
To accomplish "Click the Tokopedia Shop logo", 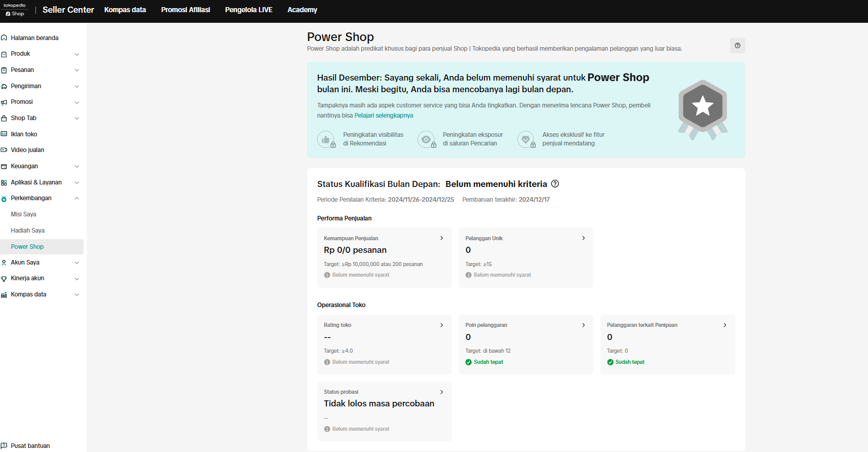I will [x=15, y=10].
